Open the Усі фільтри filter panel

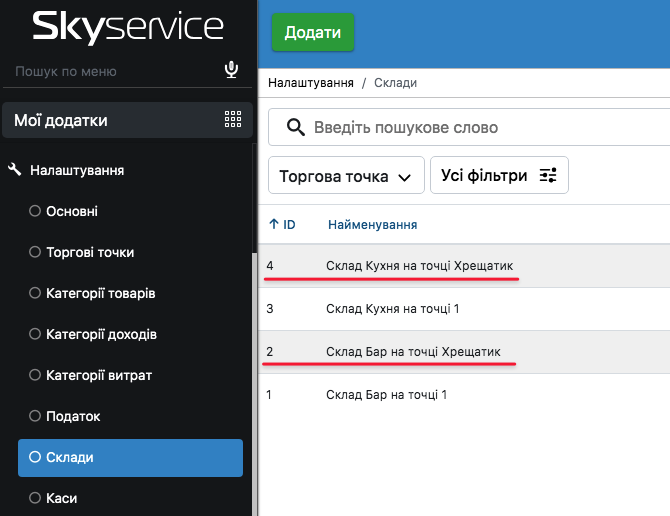point(499,175)
